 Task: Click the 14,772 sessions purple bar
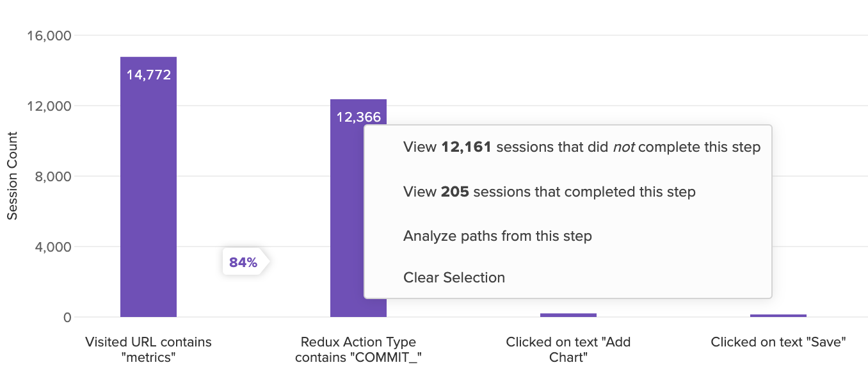pos(149,187)
